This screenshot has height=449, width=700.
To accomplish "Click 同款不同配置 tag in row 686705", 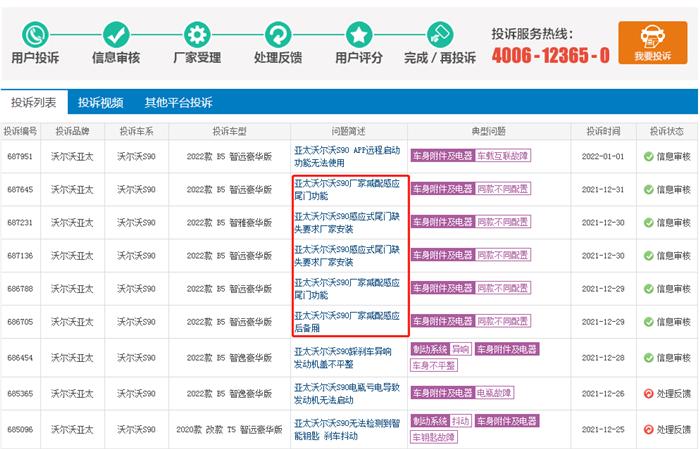I will point(503,321).
